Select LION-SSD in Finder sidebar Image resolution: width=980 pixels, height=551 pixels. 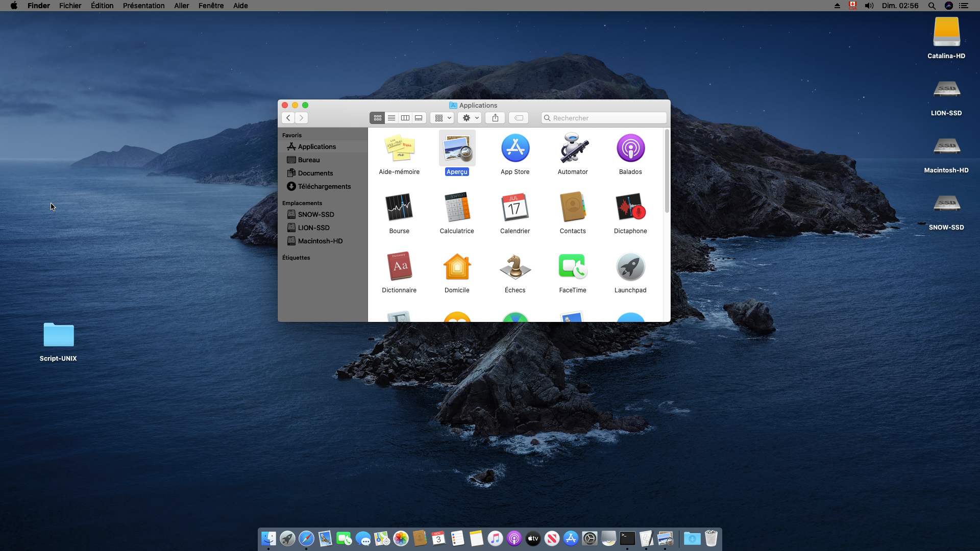click(x=323, y=228)
